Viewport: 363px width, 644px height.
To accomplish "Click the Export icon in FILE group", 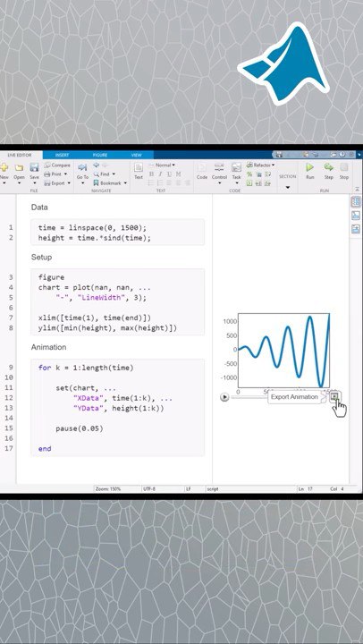I will (47, 183).
